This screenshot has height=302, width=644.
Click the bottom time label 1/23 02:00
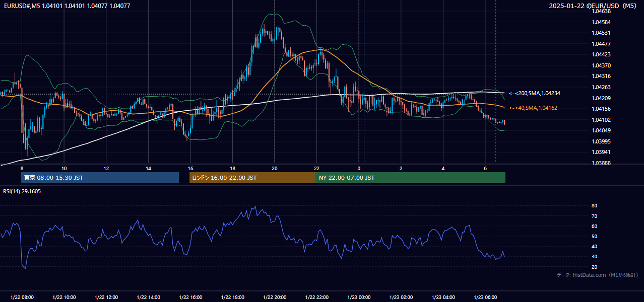tap(401, 297)
